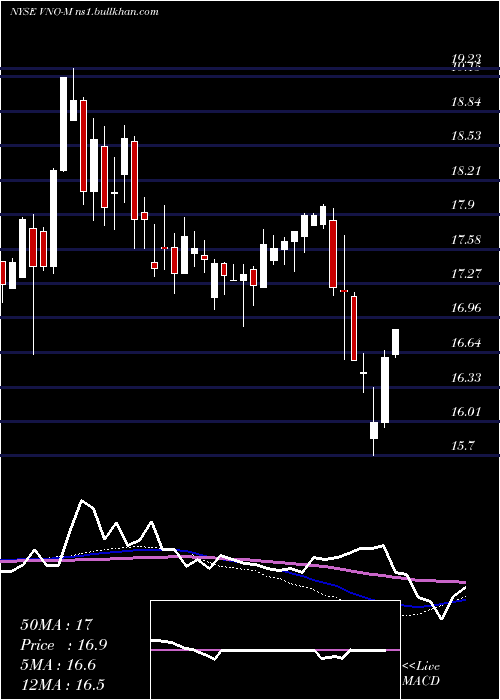Click the Price : 16.9 readout

pos(63,645)
